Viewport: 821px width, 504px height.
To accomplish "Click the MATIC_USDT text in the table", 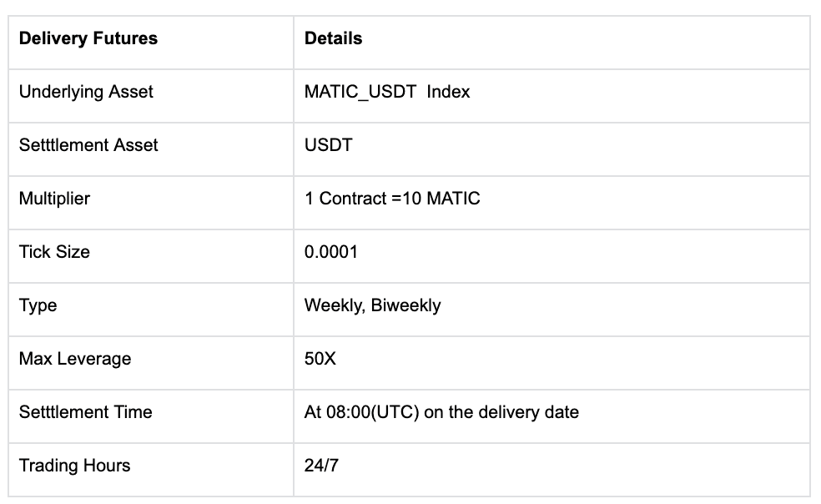I will (x=360, y=92).
